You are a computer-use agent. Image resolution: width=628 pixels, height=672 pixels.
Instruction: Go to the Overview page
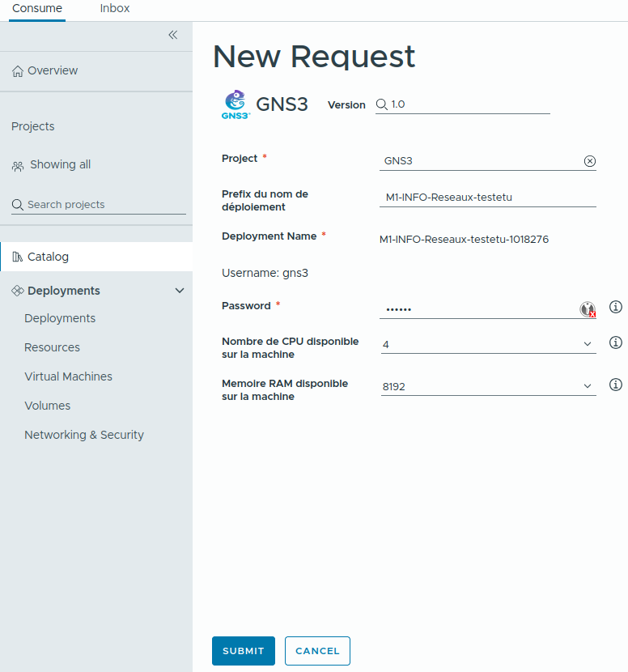tap(53, 70)
